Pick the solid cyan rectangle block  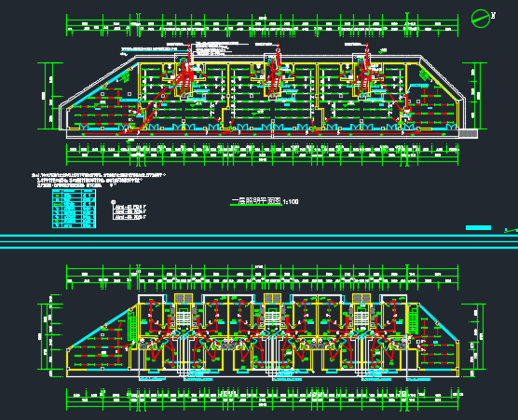pos(478,227)
